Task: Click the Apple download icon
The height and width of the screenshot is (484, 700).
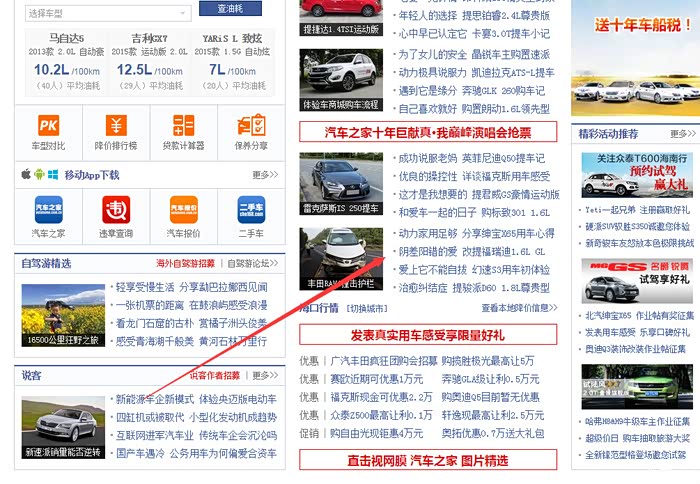Action: (26, 174)
